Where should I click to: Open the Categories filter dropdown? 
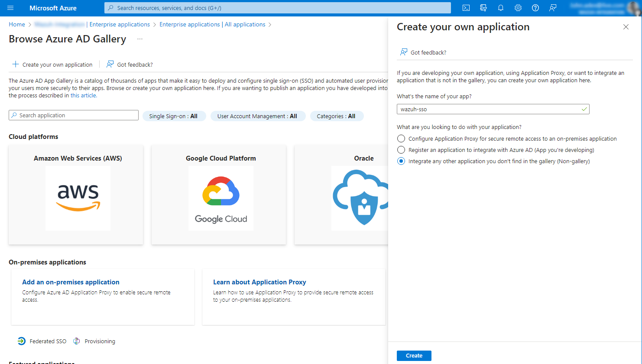(x=336, y=116)
